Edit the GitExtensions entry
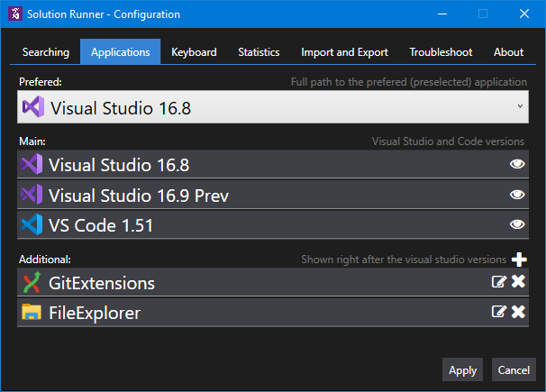The width and height of the screenshot is (546, 392). [x=498, y=282]
